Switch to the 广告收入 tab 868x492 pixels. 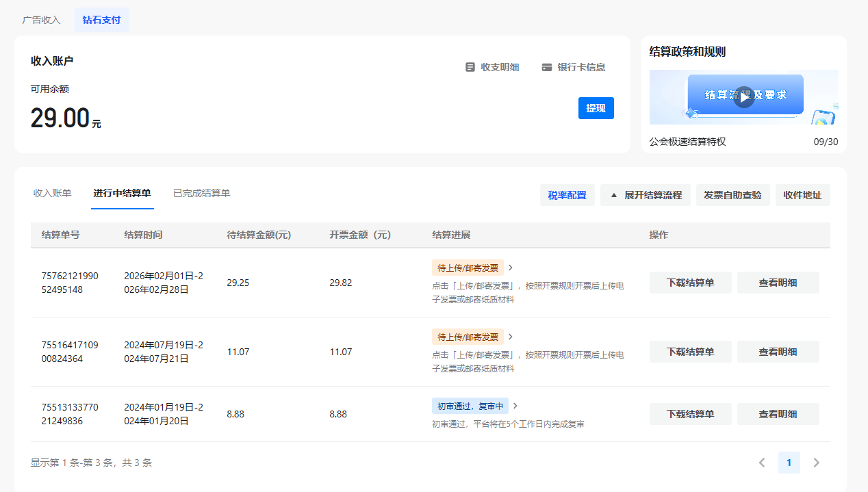coord(42,20)
